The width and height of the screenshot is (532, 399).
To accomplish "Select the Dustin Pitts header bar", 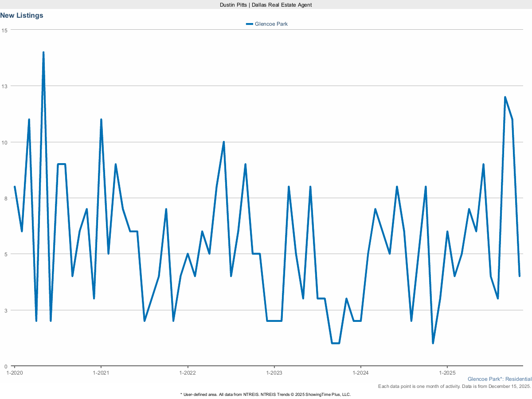I will [x=266, y=5].
